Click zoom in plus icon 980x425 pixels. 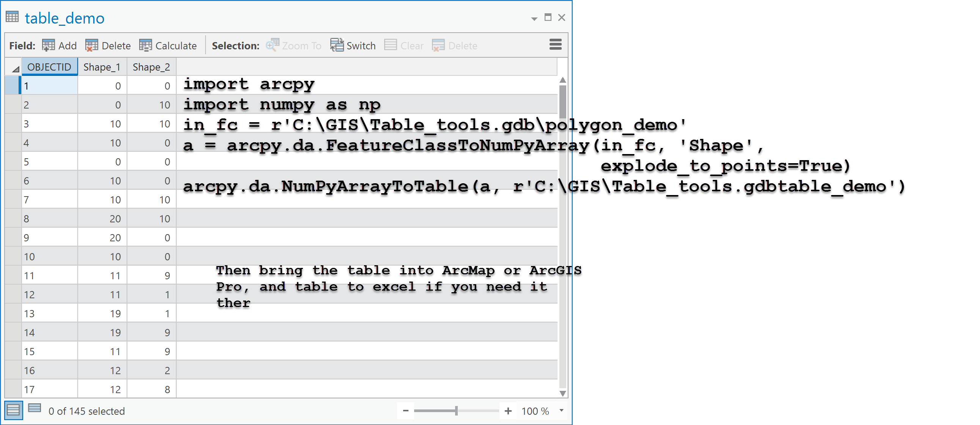coord(508,411)
